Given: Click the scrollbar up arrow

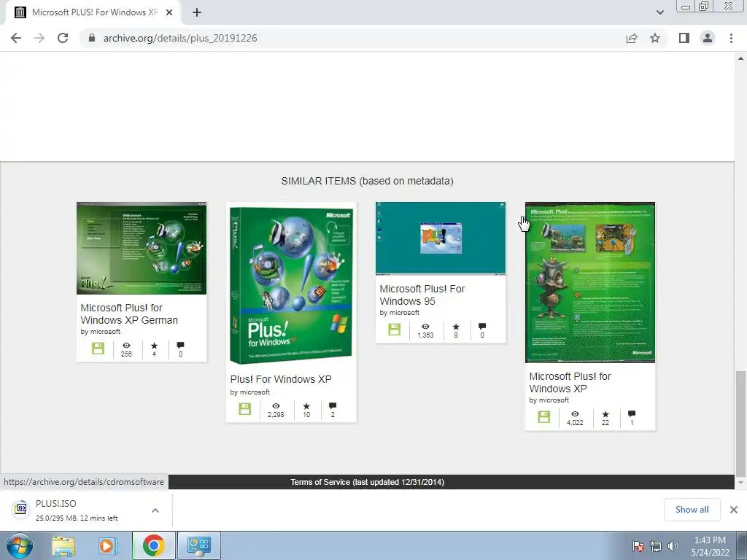Looking at the screenshot, I should click(x=740, y=58).
